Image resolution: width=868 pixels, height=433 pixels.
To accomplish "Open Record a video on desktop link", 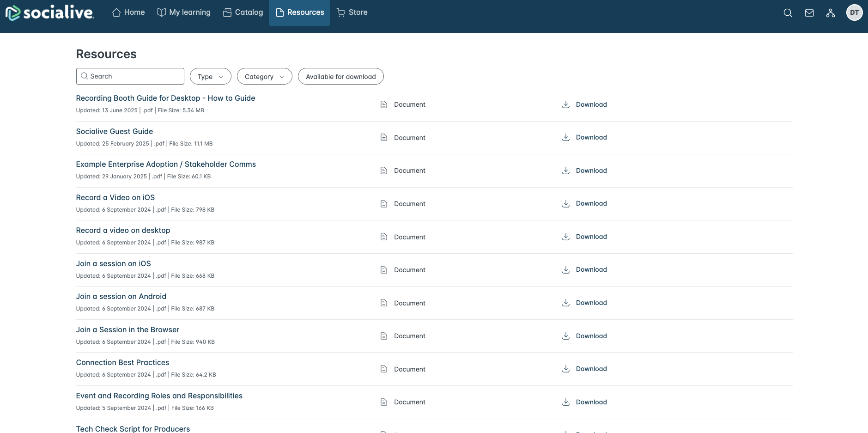I will click(123, 230).
